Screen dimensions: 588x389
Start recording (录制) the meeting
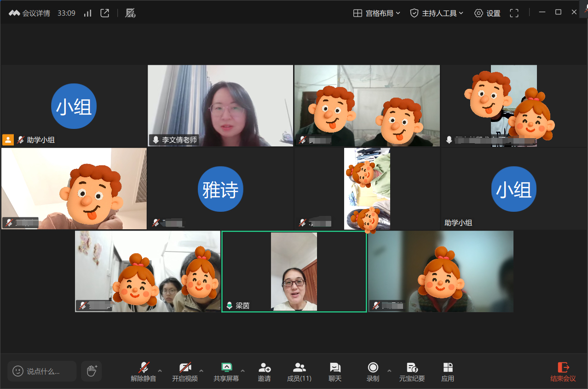click(373, 372)
